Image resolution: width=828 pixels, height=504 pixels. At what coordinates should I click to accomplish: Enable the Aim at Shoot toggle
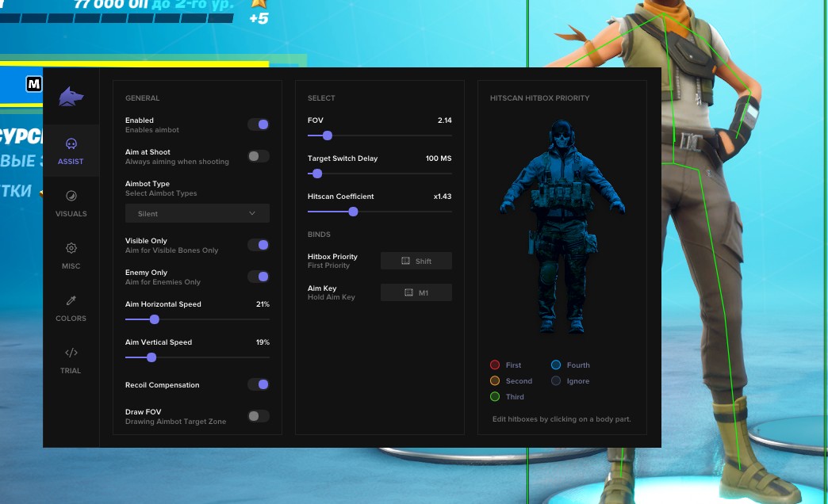[x=258, y=155]
